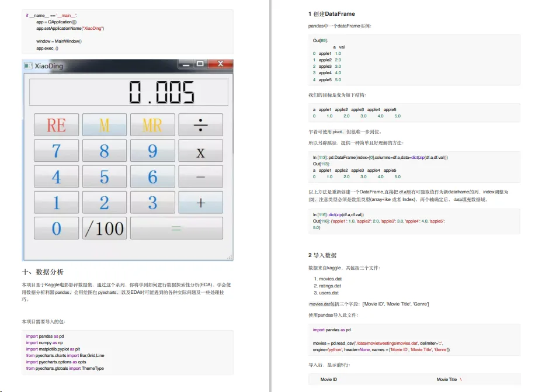Click the XiaoDing window title text
Image resolution: width=535 pixels, height=392 pixels.
[49, 66]
